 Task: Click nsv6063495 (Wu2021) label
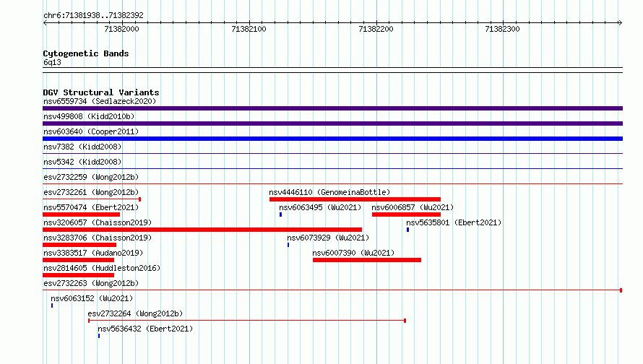click(320, 207)
